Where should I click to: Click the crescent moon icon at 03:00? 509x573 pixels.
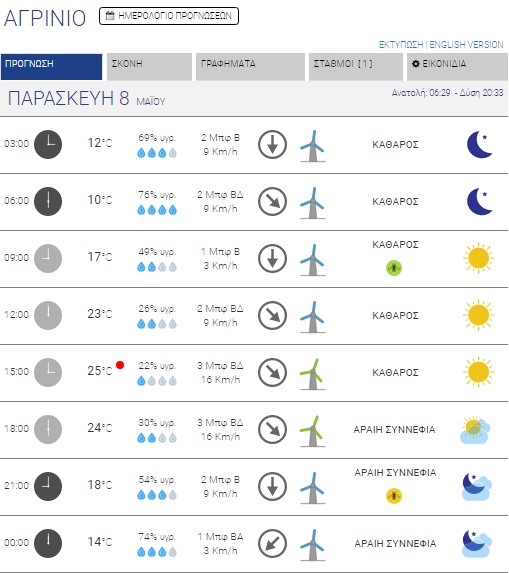point(479,144)
